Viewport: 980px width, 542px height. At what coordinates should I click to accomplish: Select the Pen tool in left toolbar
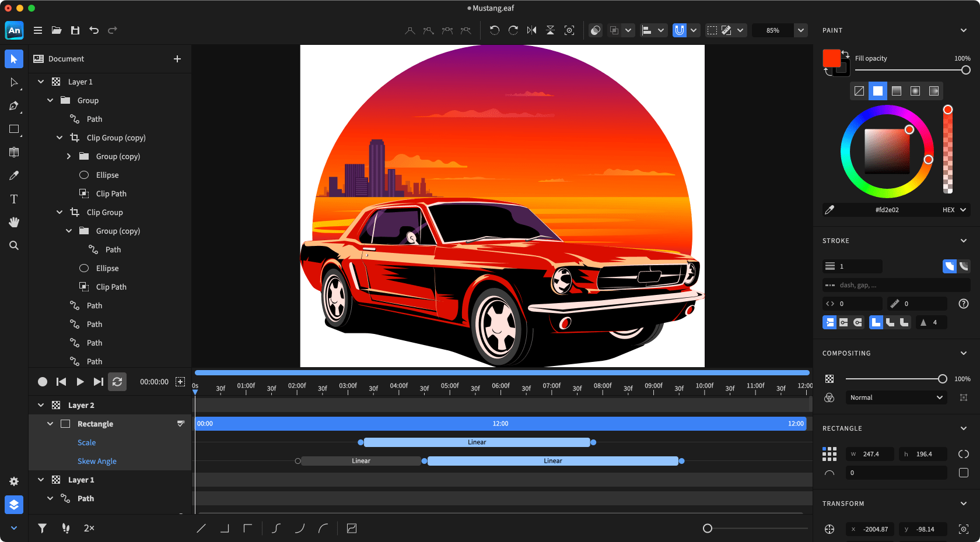pos(14,106)
